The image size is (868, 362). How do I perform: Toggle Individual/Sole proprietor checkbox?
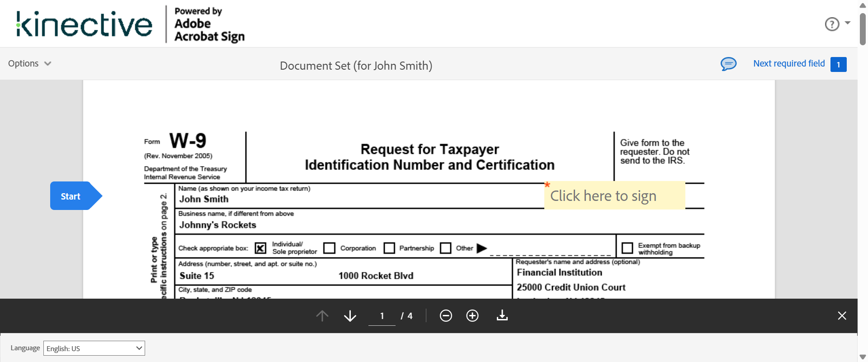260,248
